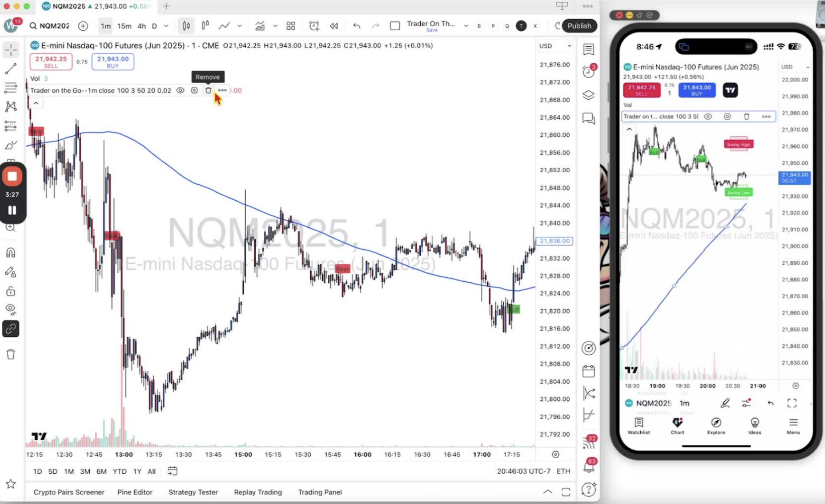
Task: Open the NQM2025 symbol search
Action: (49, 26)
